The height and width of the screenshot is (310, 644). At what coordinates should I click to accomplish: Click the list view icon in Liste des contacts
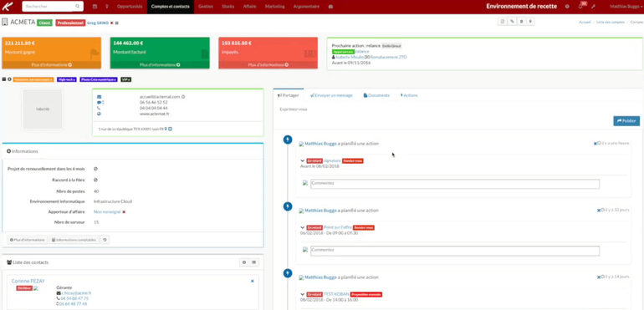pyautogui.click(x=254, y=262)
